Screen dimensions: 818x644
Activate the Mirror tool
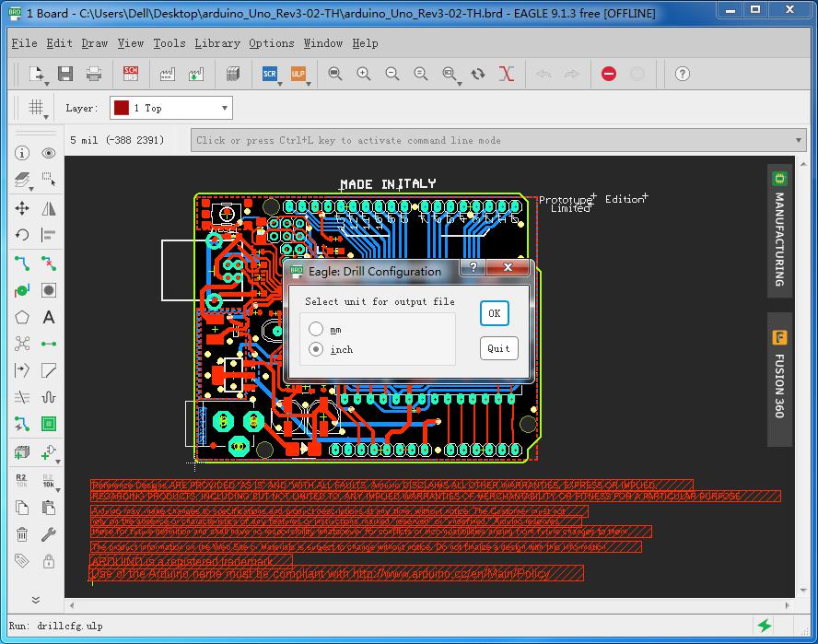(x=48, y=208)
